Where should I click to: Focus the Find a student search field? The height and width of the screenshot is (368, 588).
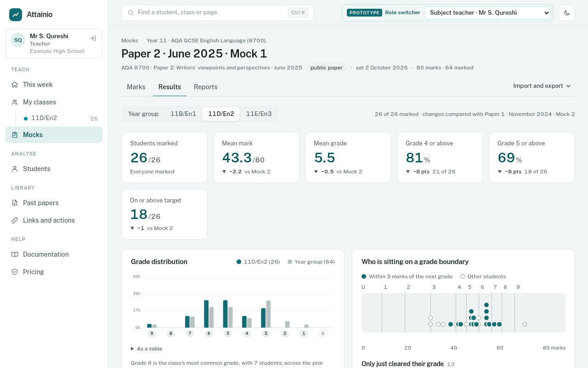pos(218,13)
